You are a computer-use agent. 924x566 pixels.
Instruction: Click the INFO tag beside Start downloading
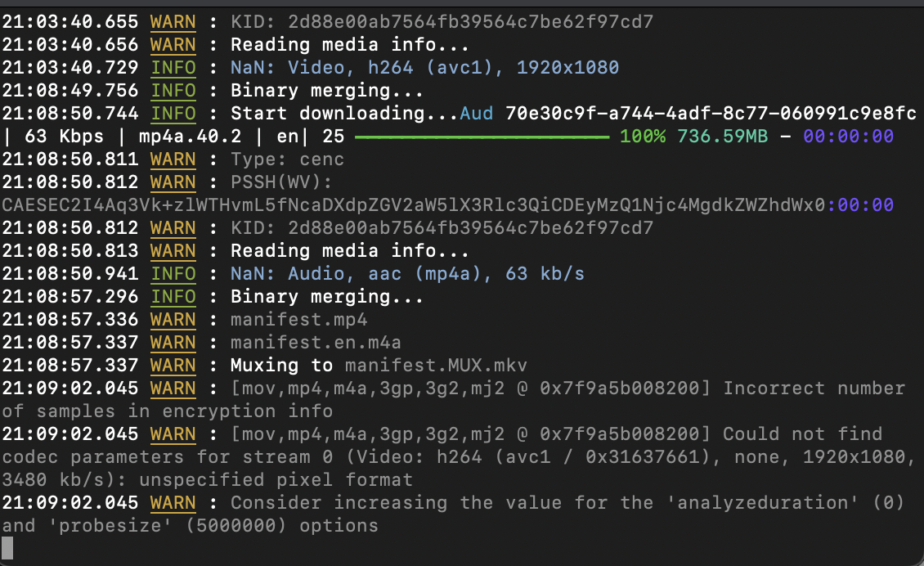pos(173,114)
